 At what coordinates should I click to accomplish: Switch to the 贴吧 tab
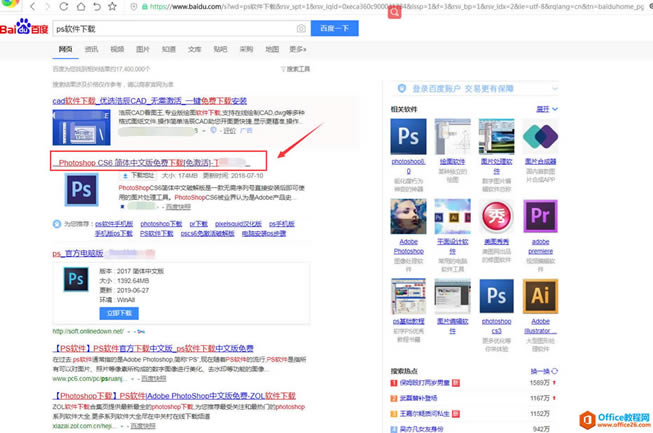tap(220, 49)
